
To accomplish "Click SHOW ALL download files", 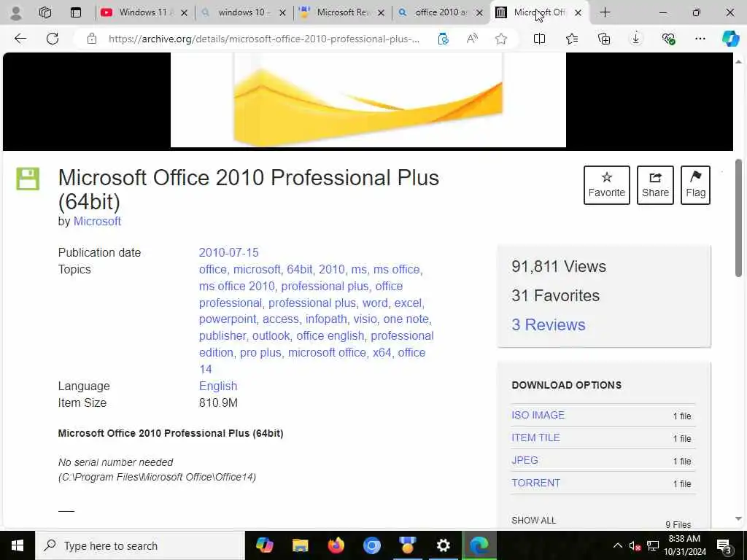I will (533, 521).
